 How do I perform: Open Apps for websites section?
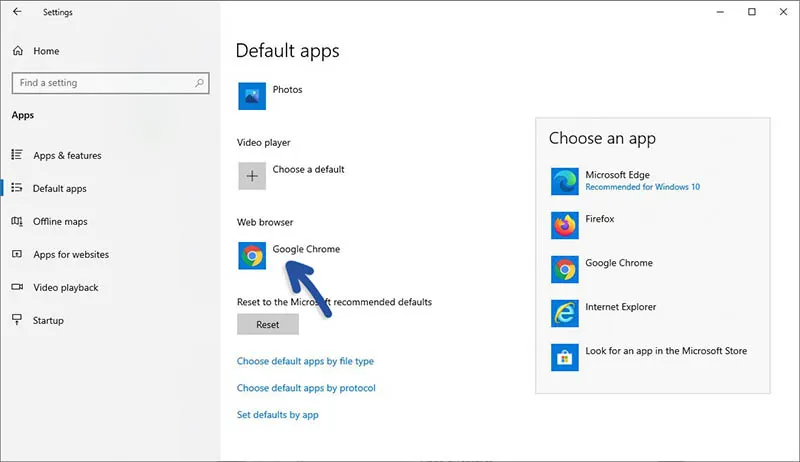70,255
